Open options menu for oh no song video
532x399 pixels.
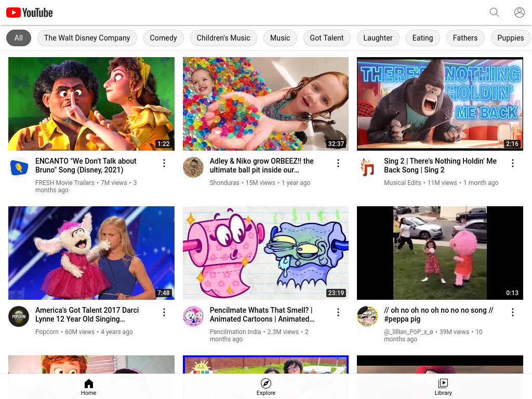513,312
